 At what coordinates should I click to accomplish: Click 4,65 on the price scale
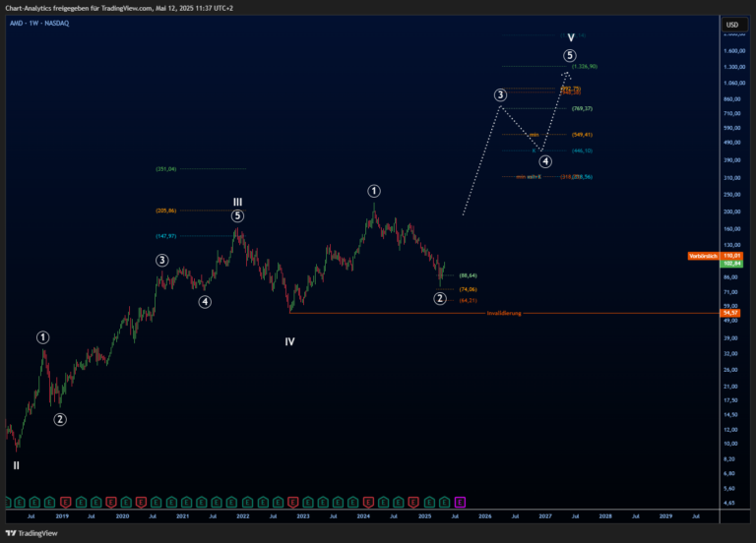[729, 503]
